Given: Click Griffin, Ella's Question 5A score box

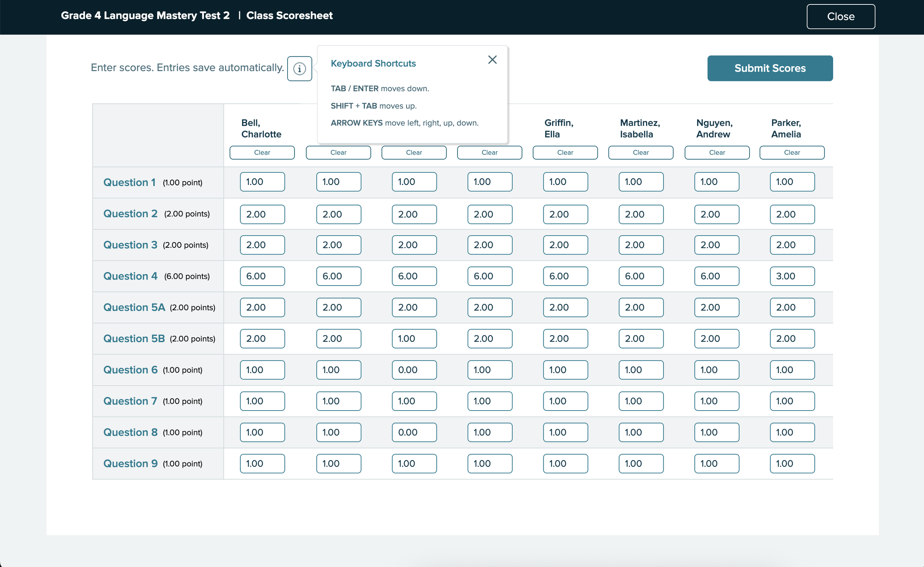Looking at the screenshot, I should click(x=565, y=307).
